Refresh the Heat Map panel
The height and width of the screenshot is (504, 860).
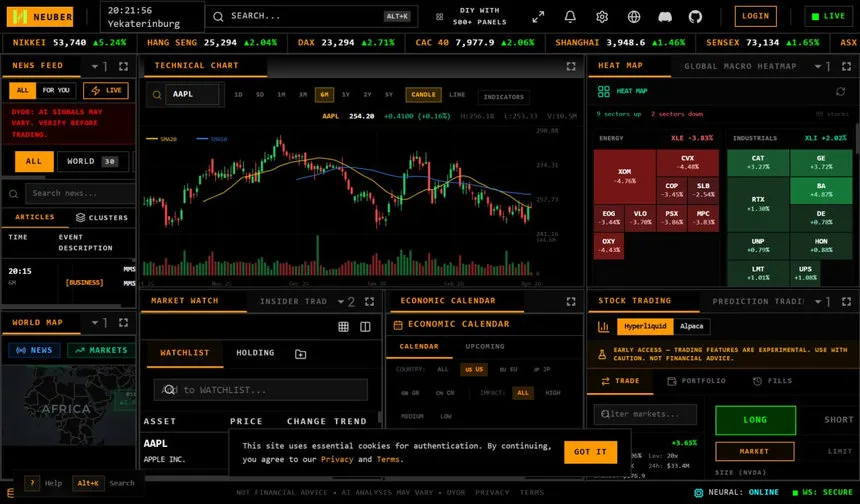(840, 91)
